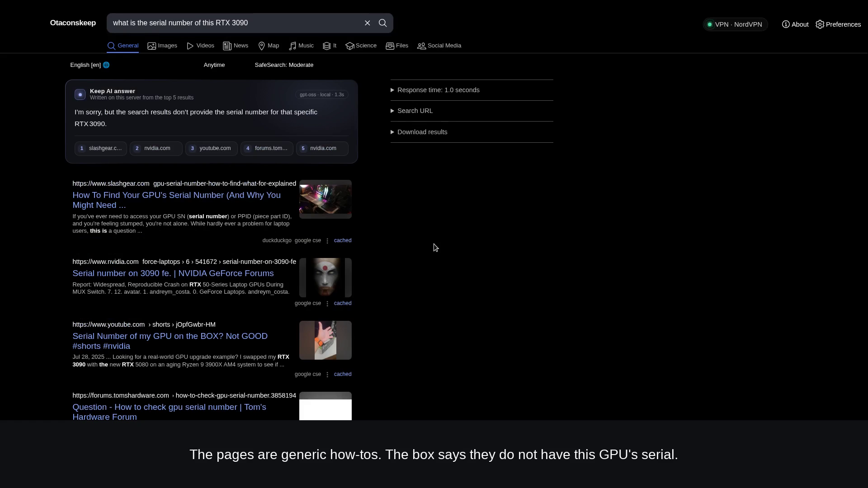Image resolution: width=868 pixels, height=488 pixels.
Task: Open the Files tab
Action: 397,46
